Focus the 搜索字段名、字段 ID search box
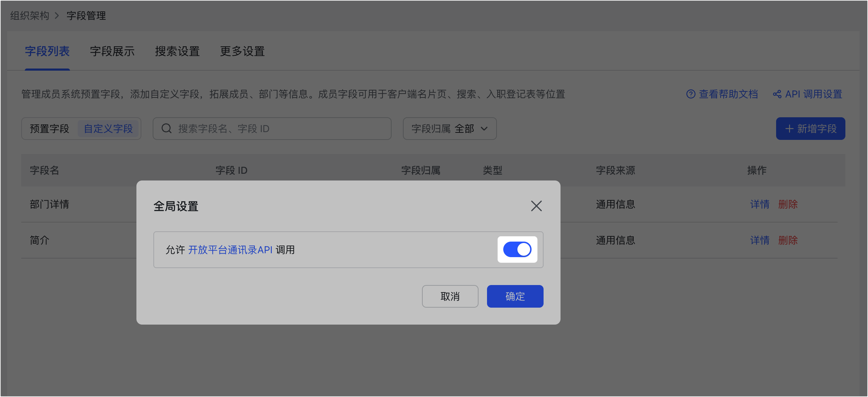Image resolution: width=868 pixels, height=397 pixels. click(272, 129)
